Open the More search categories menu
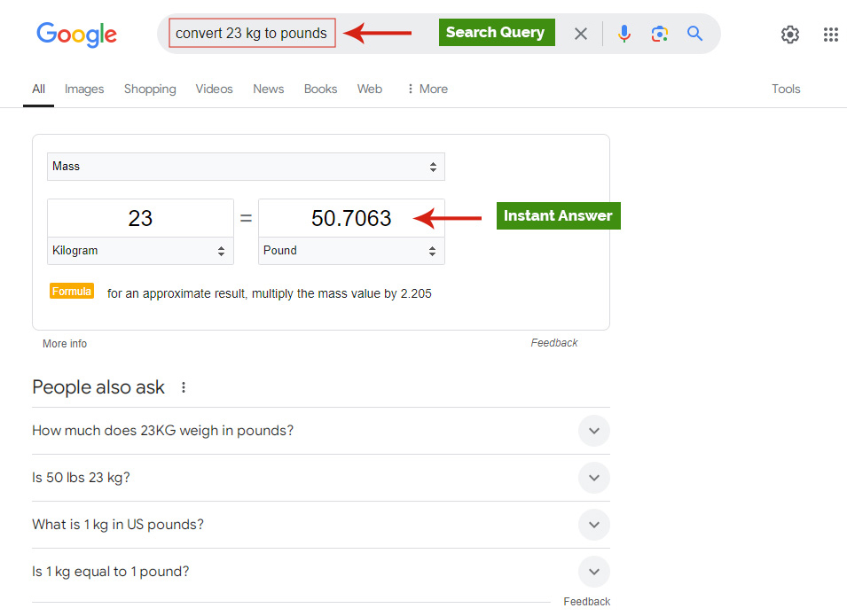 (427, 89)
